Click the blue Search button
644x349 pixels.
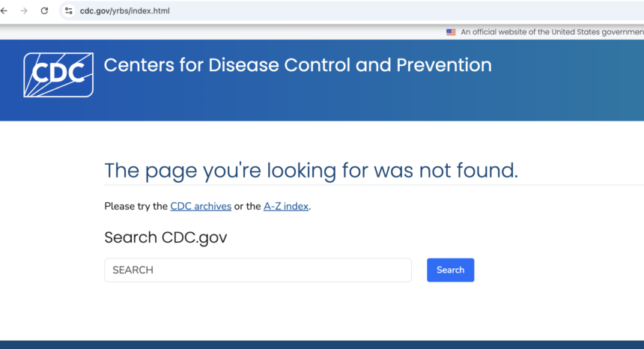pyautogui.click(x=450, y=270)
